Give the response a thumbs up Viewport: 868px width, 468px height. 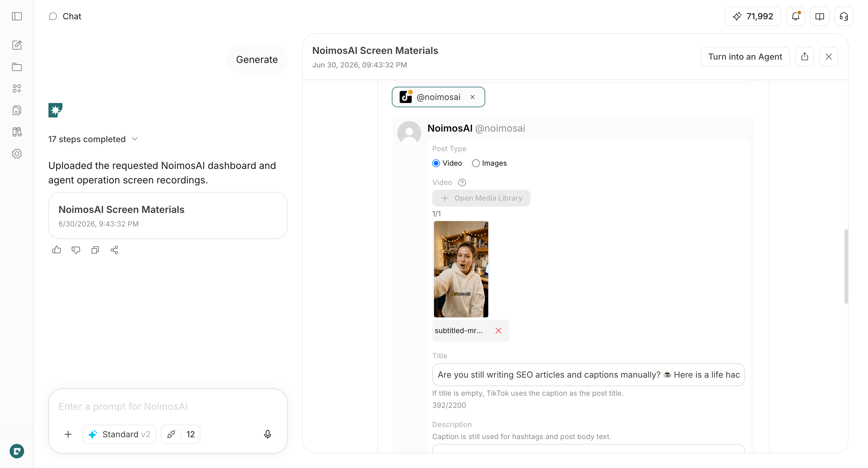57,250
